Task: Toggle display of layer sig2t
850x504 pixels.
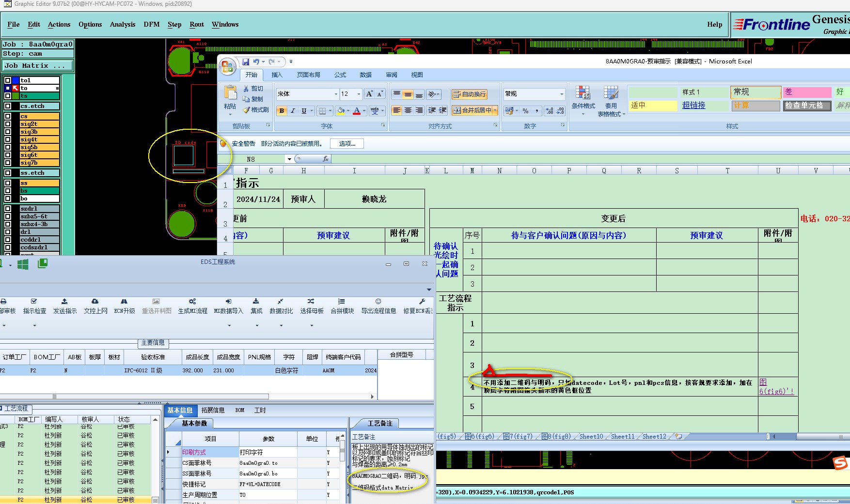Action: 8,124
